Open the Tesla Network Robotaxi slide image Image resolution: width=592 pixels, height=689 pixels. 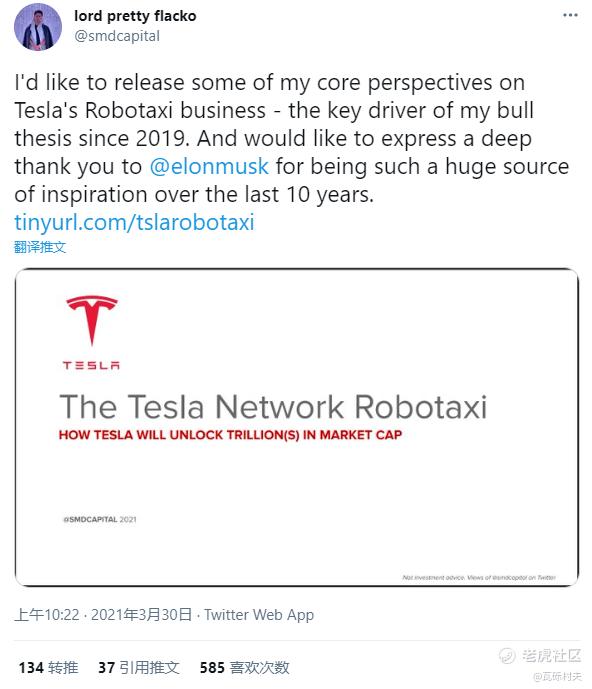(297, 427)
